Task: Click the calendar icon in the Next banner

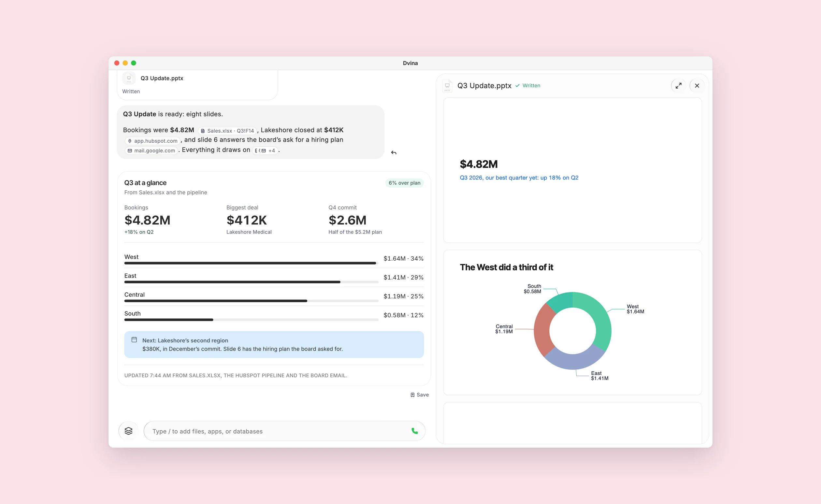Action: point(134,340)
